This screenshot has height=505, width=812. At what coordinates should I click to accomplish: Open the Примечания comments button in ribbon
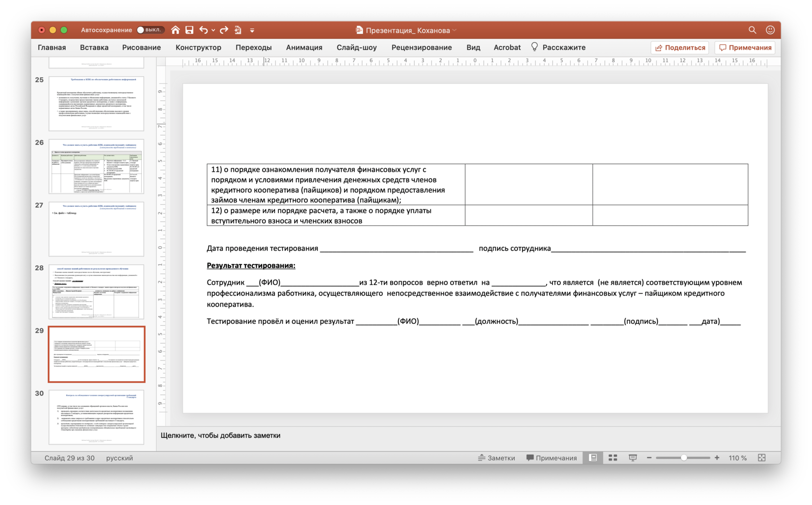(x=745, y=47)
